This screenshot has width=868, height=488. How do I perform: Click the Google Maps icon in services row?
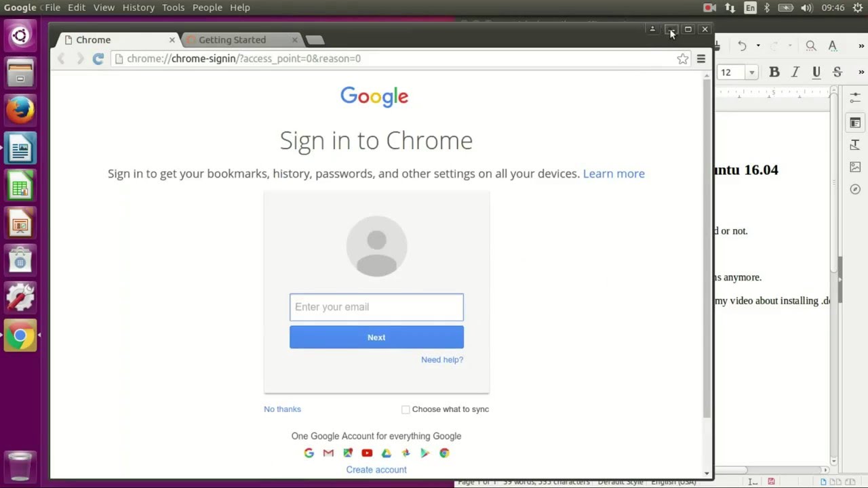(348, 453)
